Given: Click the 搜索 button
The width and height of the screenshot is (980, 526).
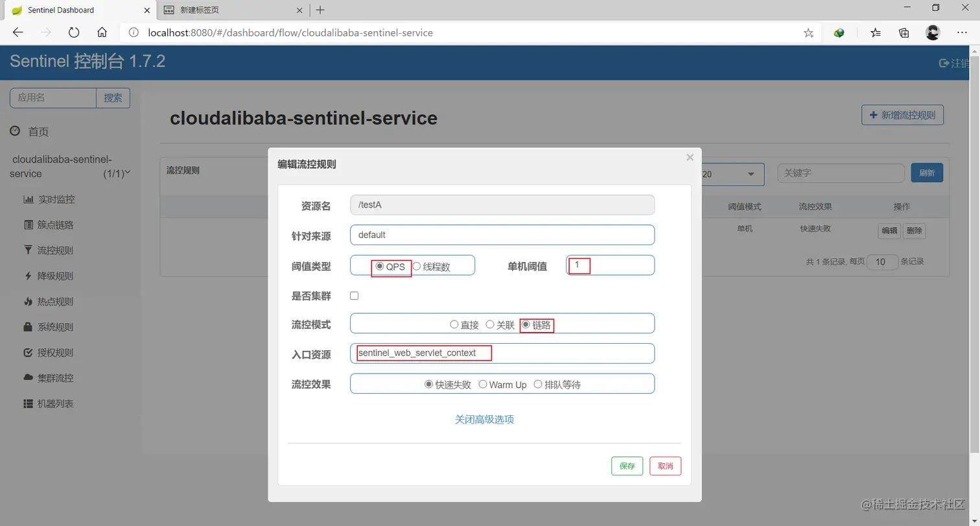Looking at the screenshot, I should point(113,98).
